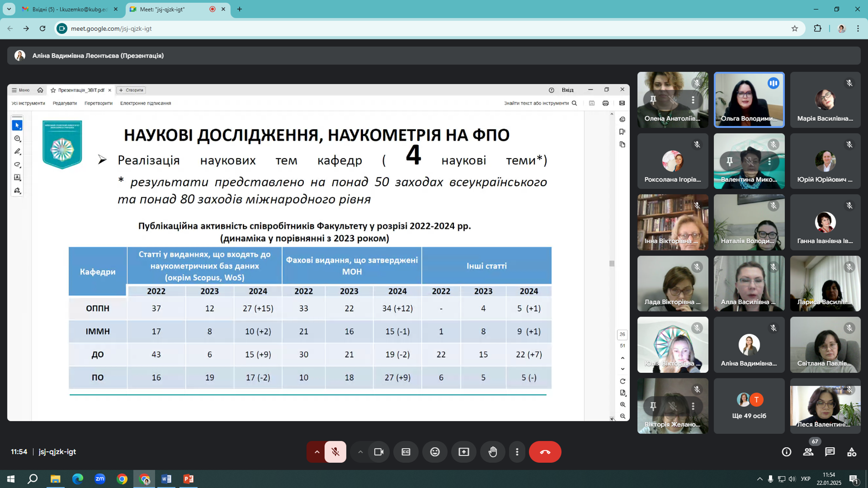868x488 pixels.
Task: Click the 'Ще 49 осіб' tile
Action: [749, 406]
